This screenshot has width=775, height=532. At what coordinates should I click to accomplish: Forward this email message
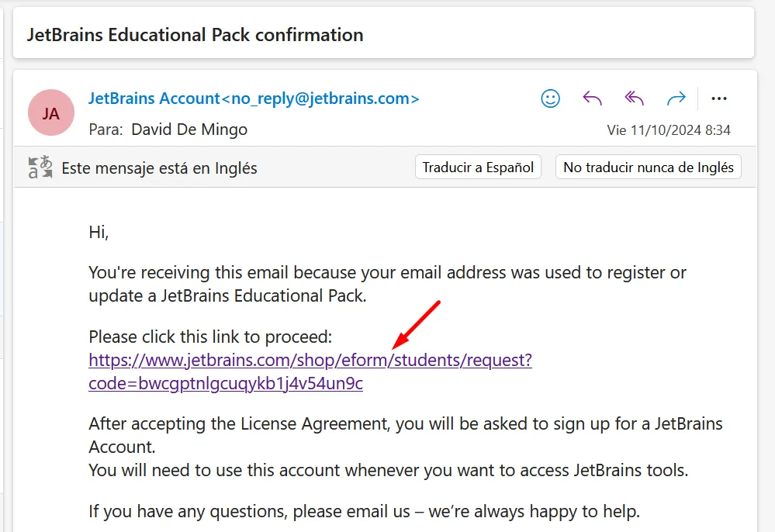pyautogui.click(x=676, y=98)
